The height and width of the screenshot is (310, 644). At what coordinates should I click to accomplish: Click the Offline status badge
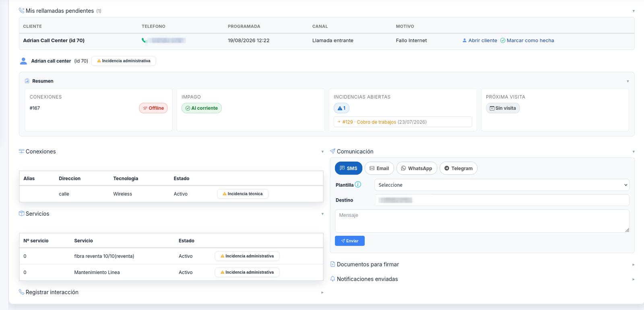tap(153, 108)
